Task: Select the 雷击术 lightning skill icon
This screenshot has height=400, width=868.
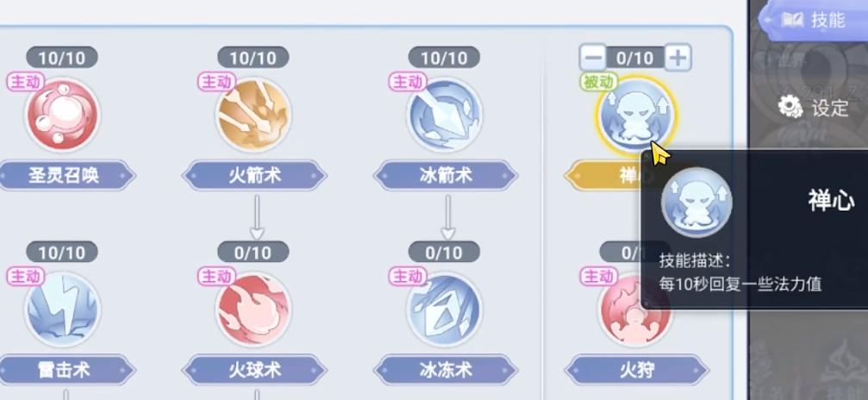Action: pyautogui.click(x=63, y=309)
